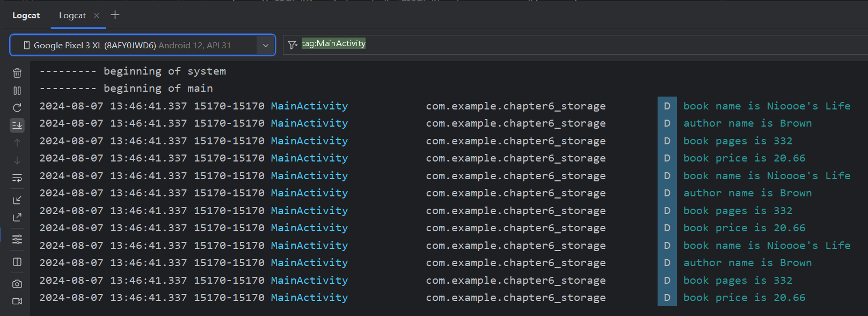Open filter history via the funnel icon

[292, 45]
